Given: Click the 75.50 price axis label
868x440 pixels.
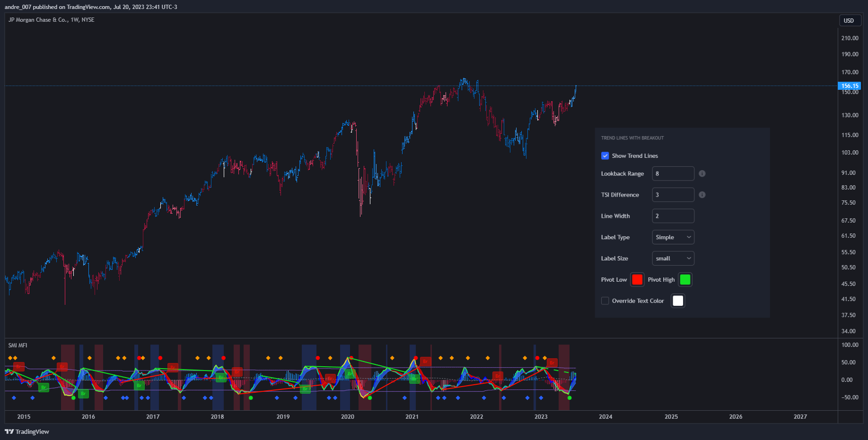Looking at the screenshot, I should pyautogui.click(x=849, y=203).
